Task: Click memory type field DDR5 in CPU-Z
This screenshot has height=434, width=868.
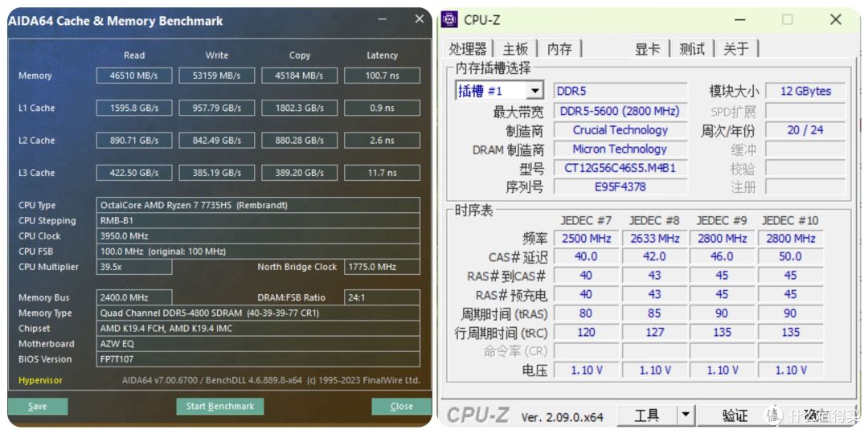Action: click(x=620, y=91)
